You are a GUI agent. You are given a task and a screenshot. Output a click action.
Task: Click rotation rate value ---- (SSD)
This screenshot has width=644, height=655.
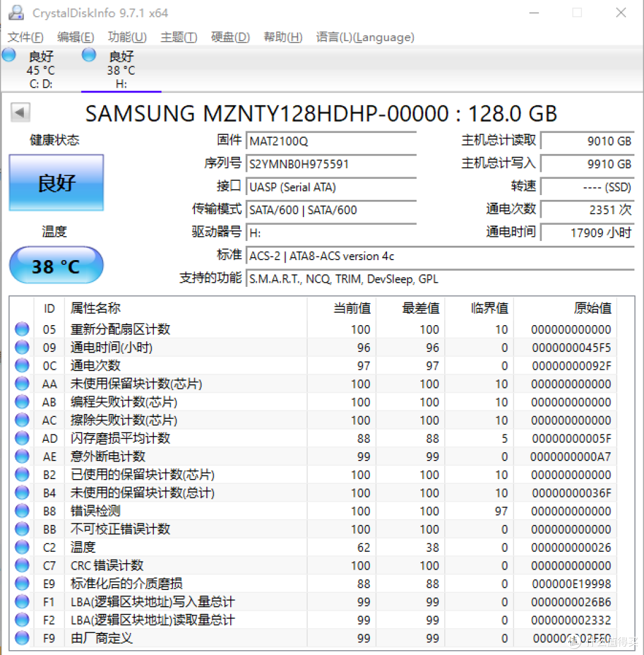(587, 187)
